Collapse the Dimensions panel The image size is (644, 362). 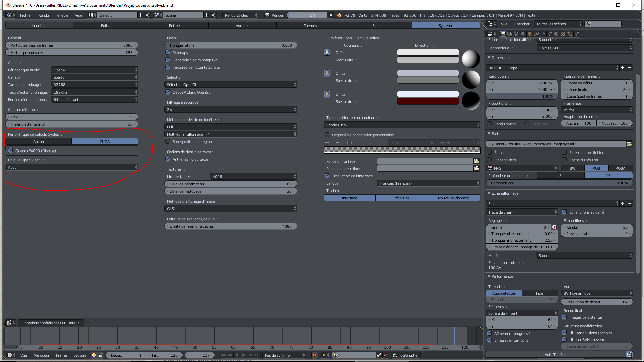489,58
